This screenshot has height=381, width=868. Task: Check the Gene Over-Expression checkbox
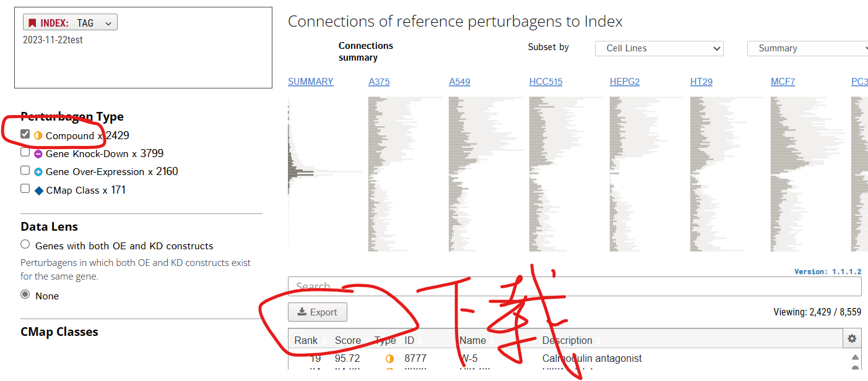coord(25,170)
